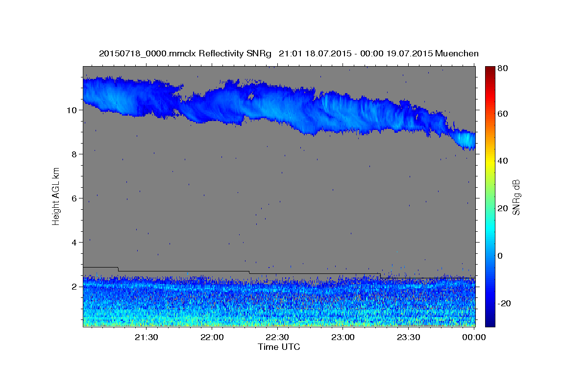The height and width of the screenshot is (392, 588).
Task: Click the colorbar value 20
Action: 502,209
